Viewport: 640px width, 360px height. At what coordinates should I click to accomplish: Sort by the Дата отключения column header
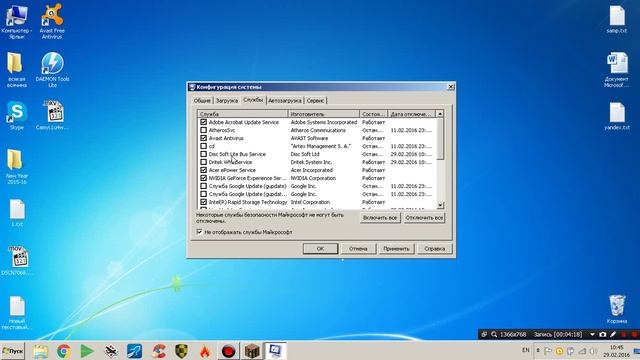pyautogui.click(x=411, y=114)
